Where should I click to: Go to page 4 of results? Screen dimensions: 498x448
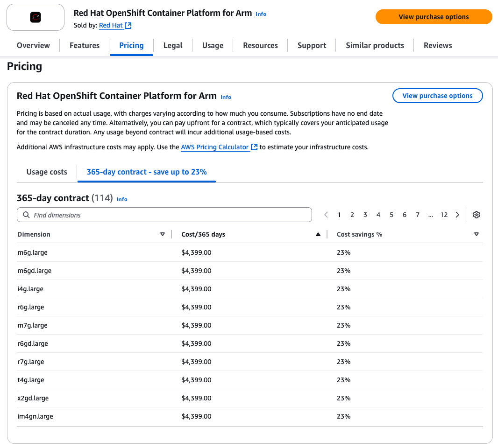tap(378, 215)
